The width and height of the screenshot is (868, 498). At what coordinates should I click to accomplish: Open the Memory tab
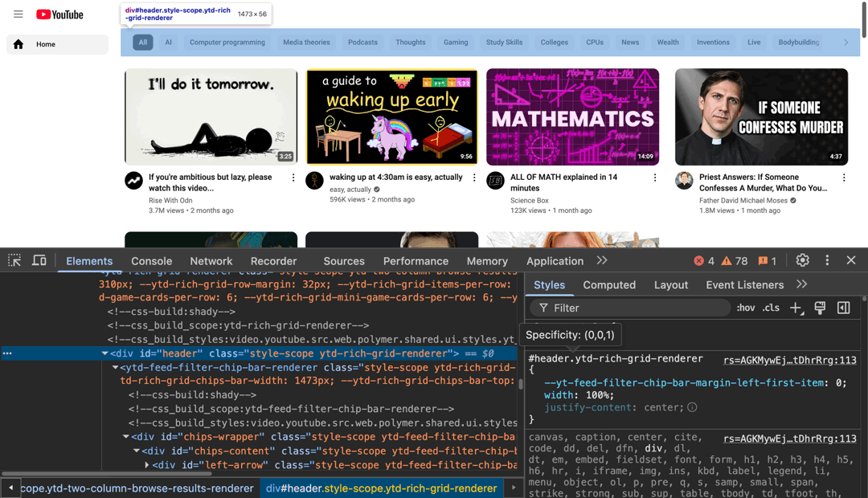[487, 261]
